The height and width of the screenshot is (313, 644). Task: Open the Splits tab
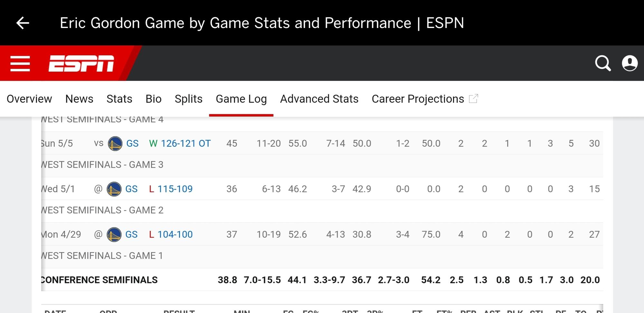click(189, 99)
